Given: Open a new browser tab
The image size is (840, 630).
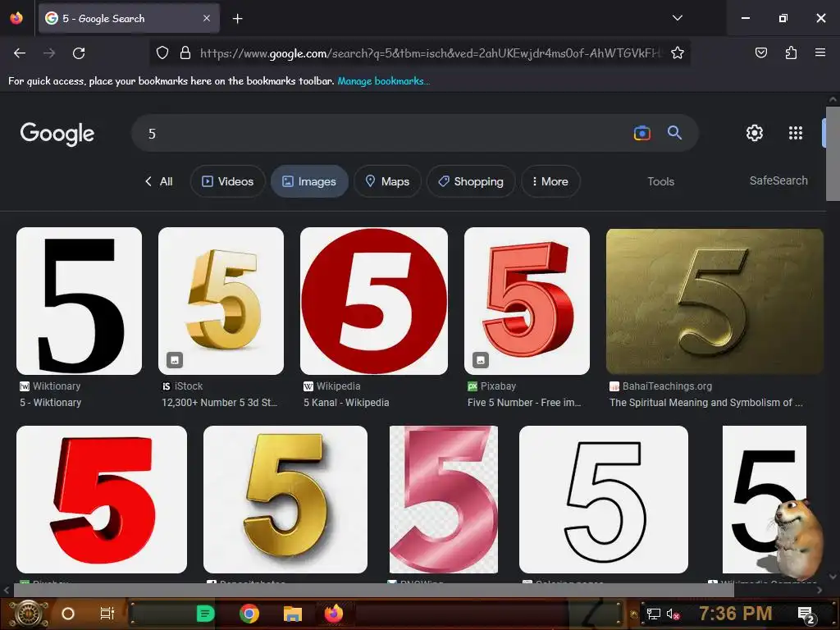Looking at the screenshot, I should [237, 19].
